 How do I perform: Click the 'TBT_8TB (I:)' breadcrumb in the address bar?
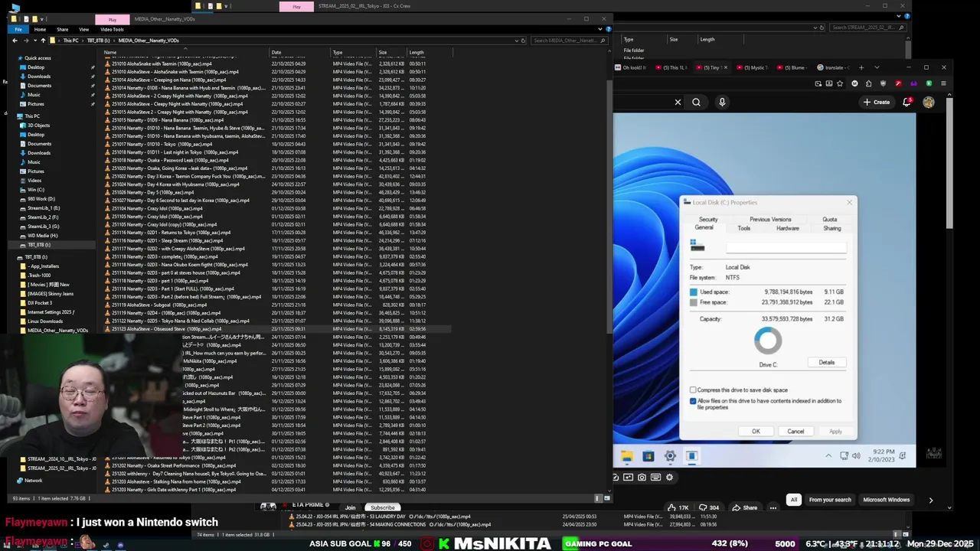click(x=98, y=40)
